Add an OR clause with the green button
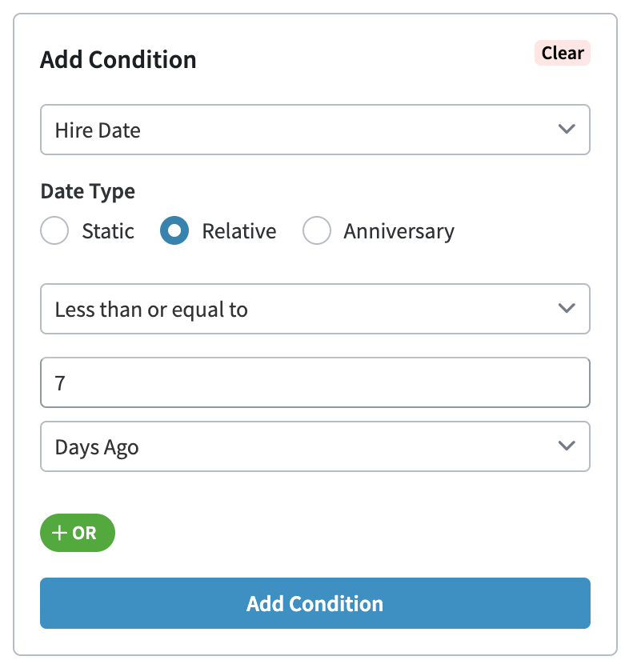629x672 pixels. tap(78, 534)
